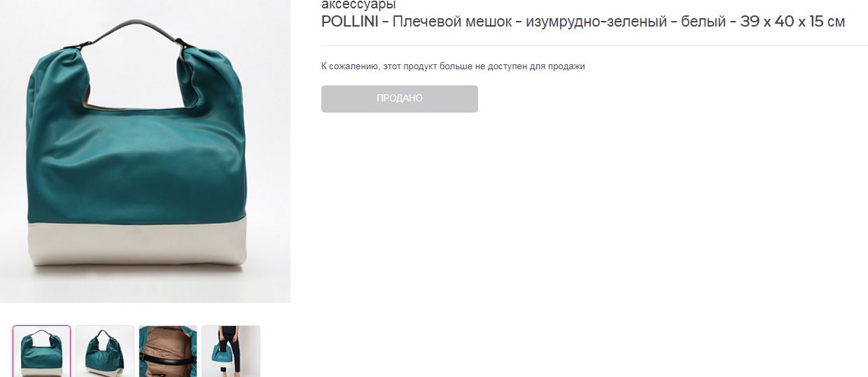
Task: Select the dimensions text 39 x 40 x 15 см
Action: coord(792,22)
